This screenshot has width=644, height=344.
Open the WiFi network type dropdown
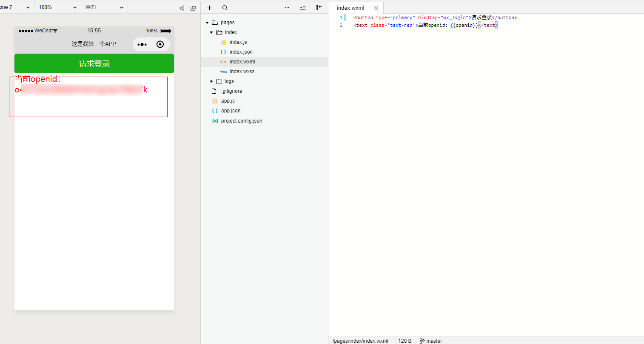(104, 7)
